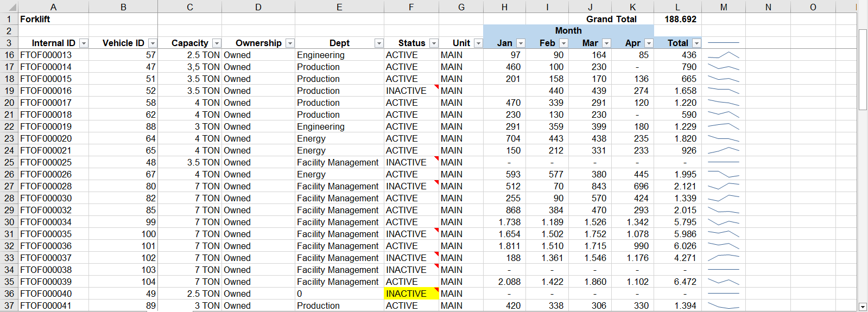868x312 pixels.
Task: Select column L header
Action: pos(677,7)
